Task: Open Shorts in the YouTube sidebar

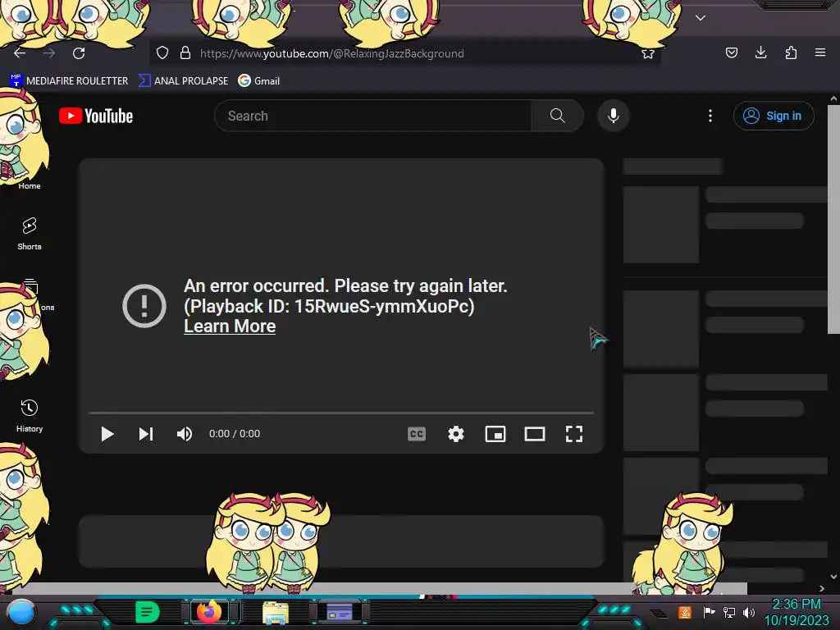Action: [x=30, y=234]
